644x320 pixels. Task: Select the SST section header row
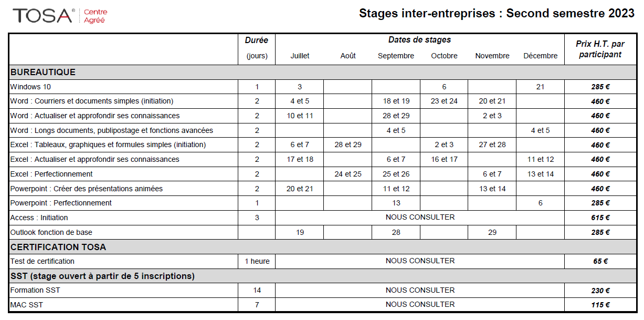pyautogui.click(x=323, y=276)
